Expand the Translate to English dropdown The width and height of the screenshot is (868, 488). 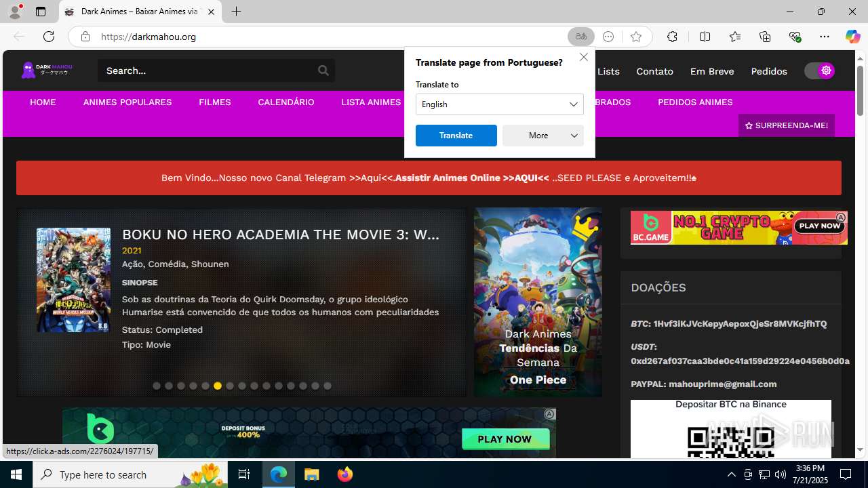point(500,104)
